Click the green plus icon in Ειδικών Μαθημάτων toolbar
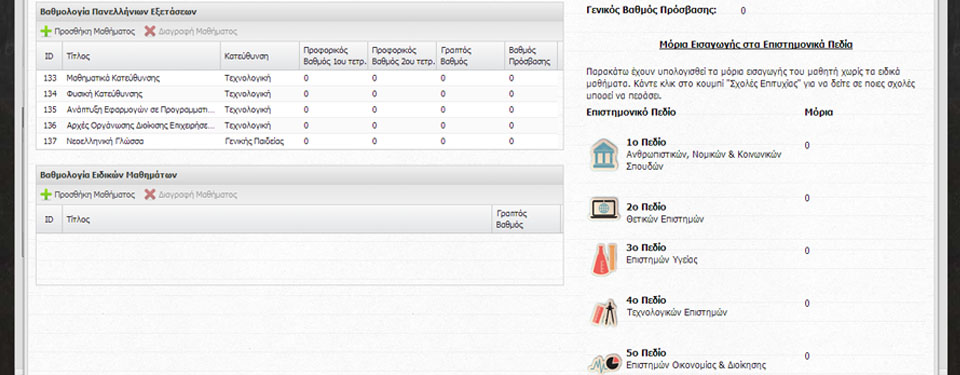Viewport: 960px width, 375px height. (x=46, y=195)
